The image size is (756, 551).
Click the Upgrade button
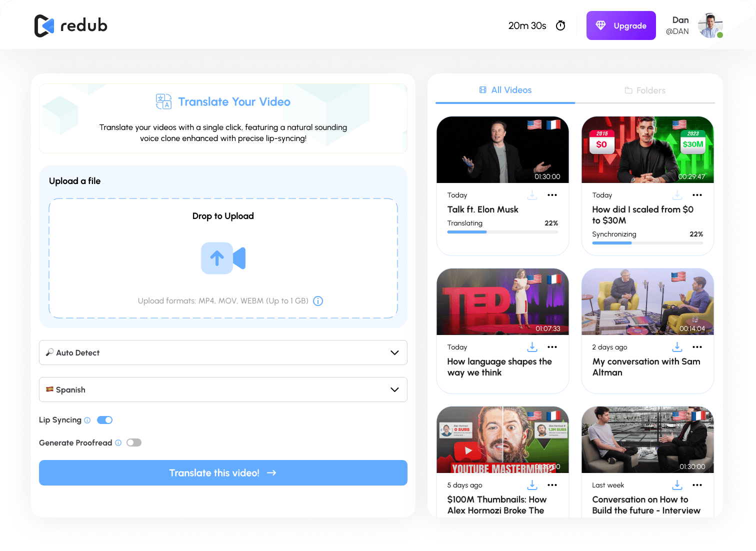tap(621, 25)
